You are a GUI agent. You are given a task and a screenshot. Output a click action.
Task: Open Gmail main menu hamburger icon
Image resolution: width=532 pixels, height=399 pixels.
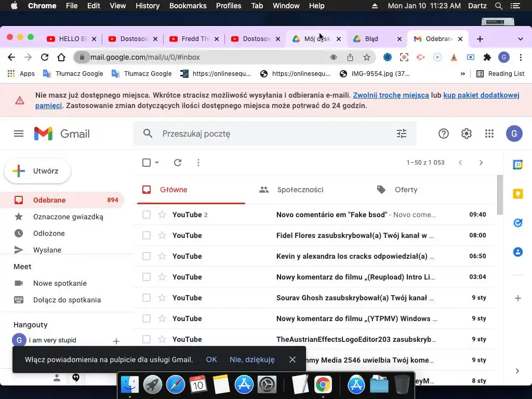pos(19,134)
